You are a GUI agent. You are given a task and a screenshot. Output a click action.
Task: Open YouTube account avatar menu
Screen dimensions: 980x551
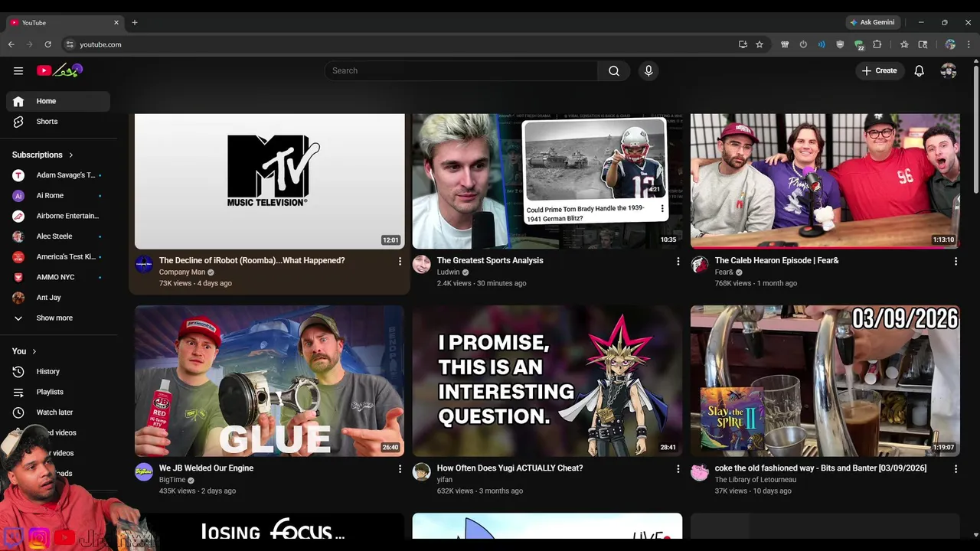coord(949,70)
